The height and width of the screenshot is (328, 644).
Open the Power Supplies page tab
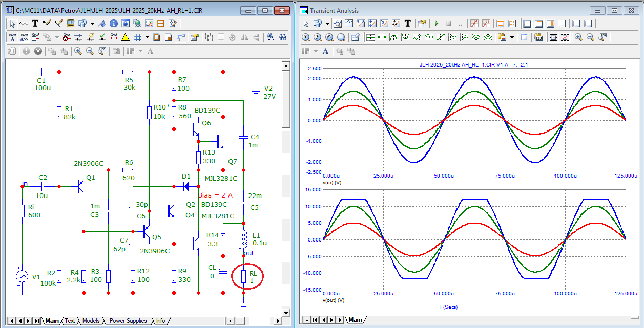pos(128,321)
